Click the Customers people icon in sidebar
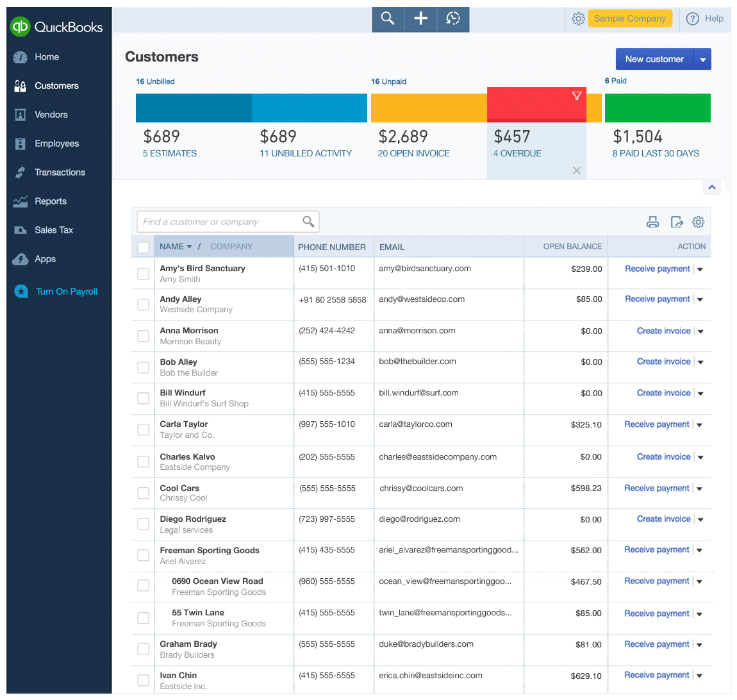Image resolution: width=737 pixels, height=700 pixels. (21, 86)
